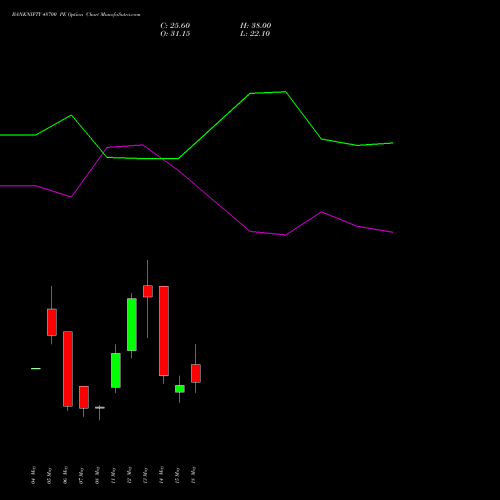Click the purple indicator line's lowest point
This screenshot has width=500, height=500.
[x=285, y=235]
